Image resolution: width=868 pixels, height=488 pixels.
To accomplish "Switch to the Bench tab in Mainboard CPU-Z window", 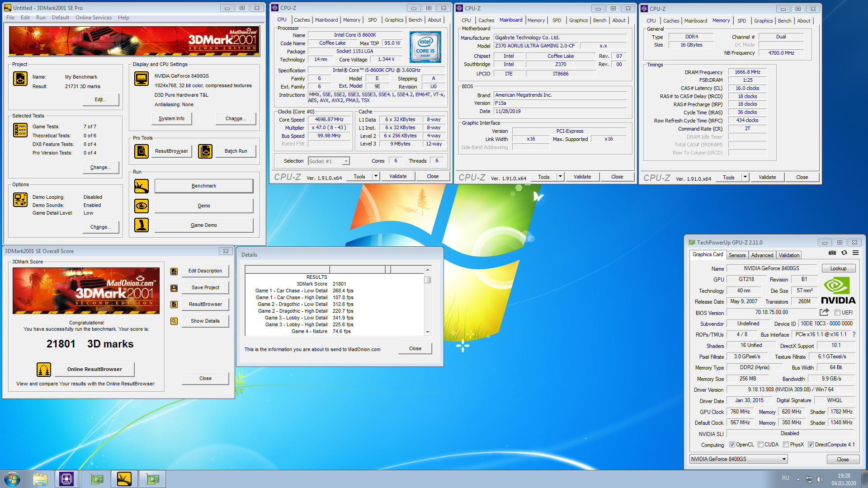I will [x=599, y=20].
